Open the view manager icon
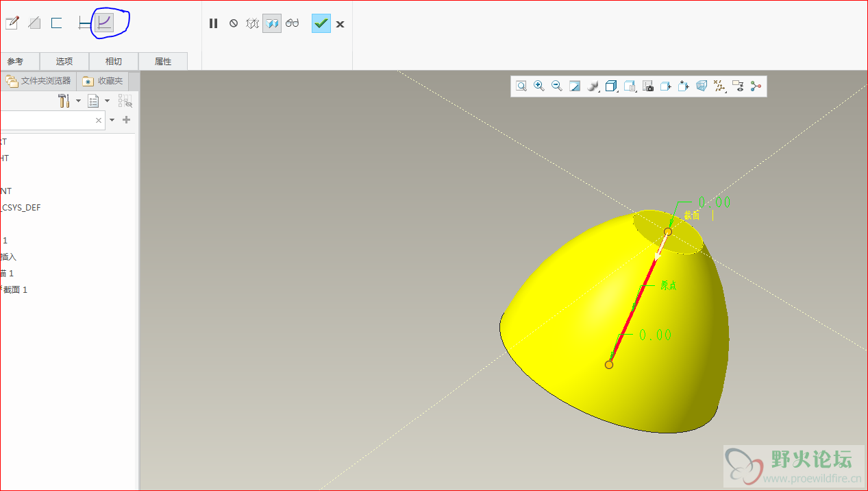The image size is (868, 491). tap(630, 86)
